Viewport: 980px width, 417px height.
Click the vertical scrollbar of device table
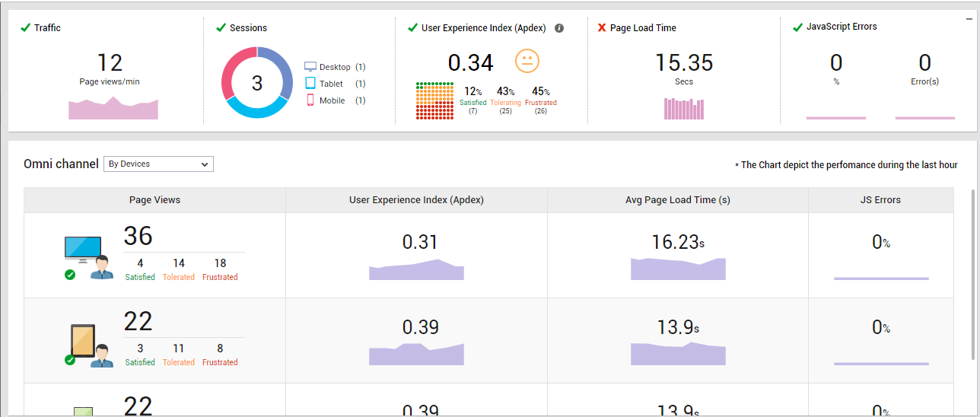(972, 274)
